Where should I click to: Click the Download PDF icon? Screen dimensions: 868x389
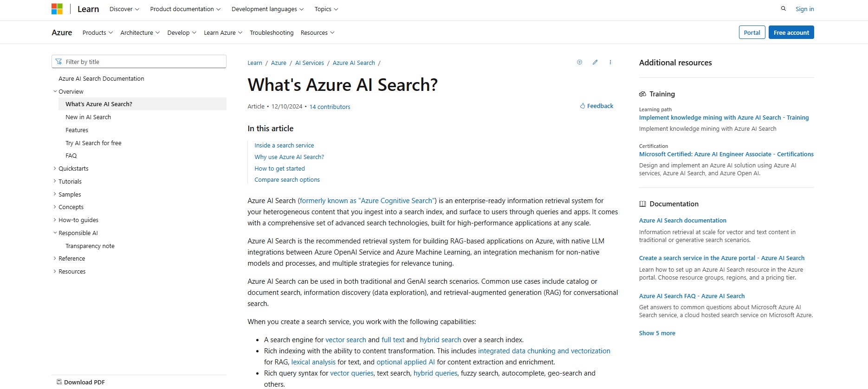click(x=59, y=381)
